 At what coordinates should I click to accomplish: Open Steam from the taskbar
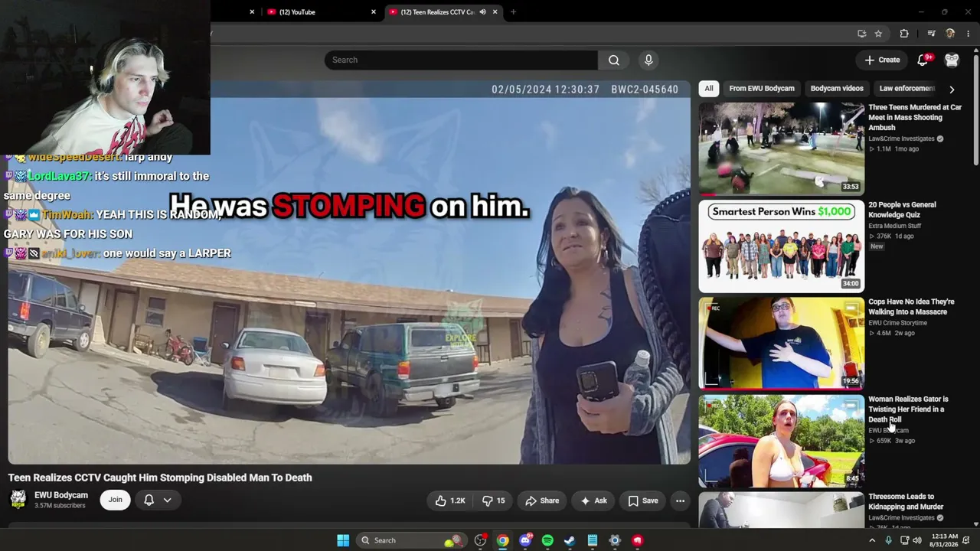pos(570,540)
